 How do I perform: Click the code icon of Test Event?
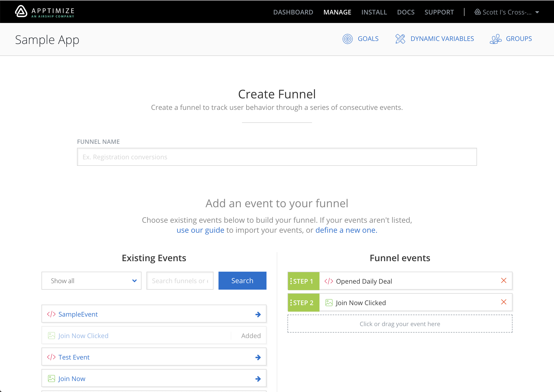pyautogui.click(x=51, y=357)
